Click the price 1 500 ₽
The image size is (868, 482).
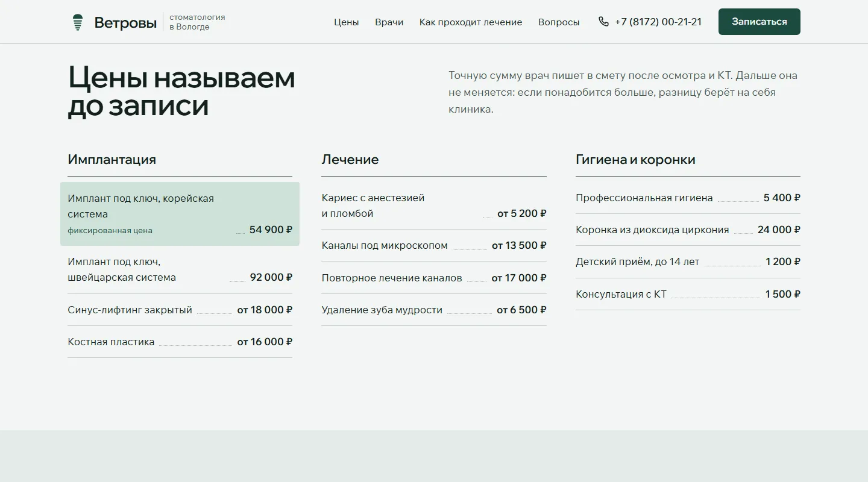click(x=783, y=294)
